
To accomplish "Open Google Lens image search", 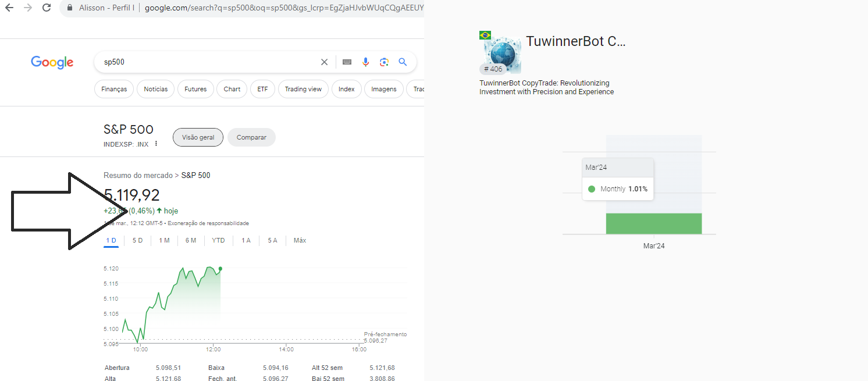I will 384,62.
